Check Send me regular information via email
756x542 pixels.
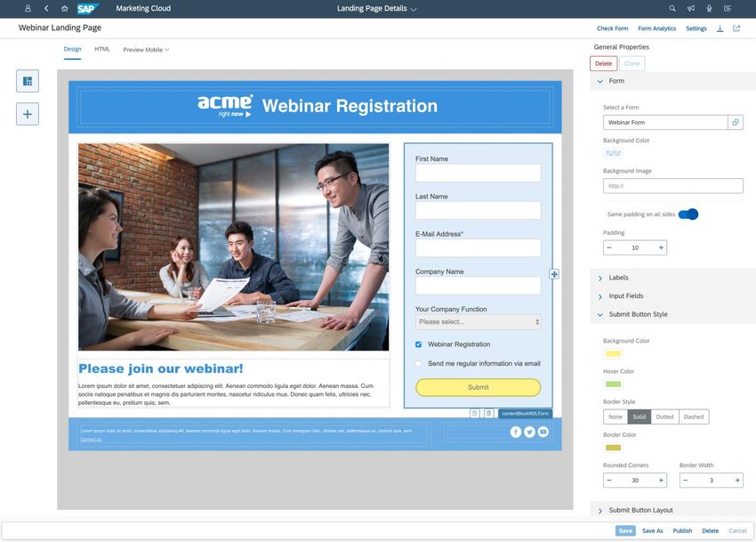[419, 363]
